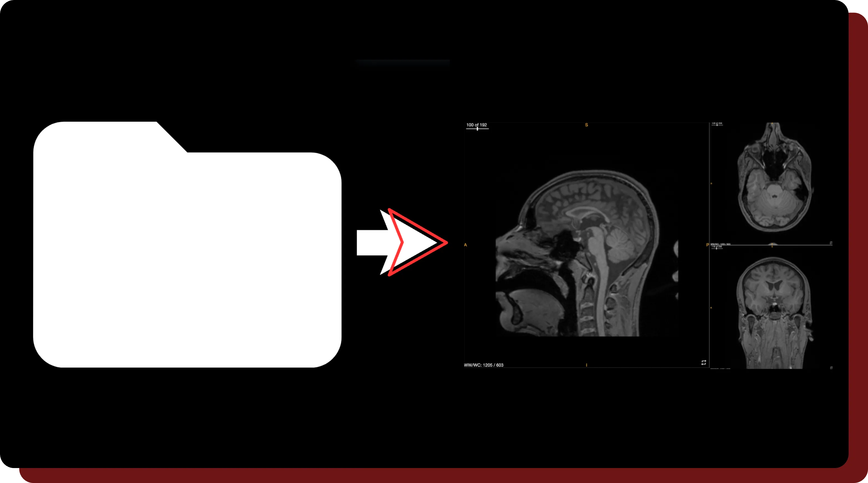Image resolution: width=868 pixels, height=483 pixels.
Task: Click the orange R marker in axial view
Action: [711, 184]
